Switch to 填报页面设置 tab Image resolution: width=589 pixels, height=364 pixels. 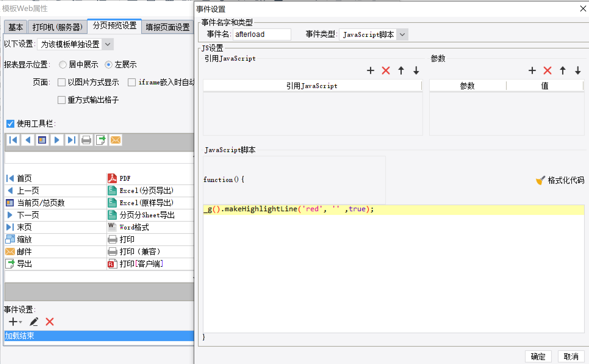point(167,27)
